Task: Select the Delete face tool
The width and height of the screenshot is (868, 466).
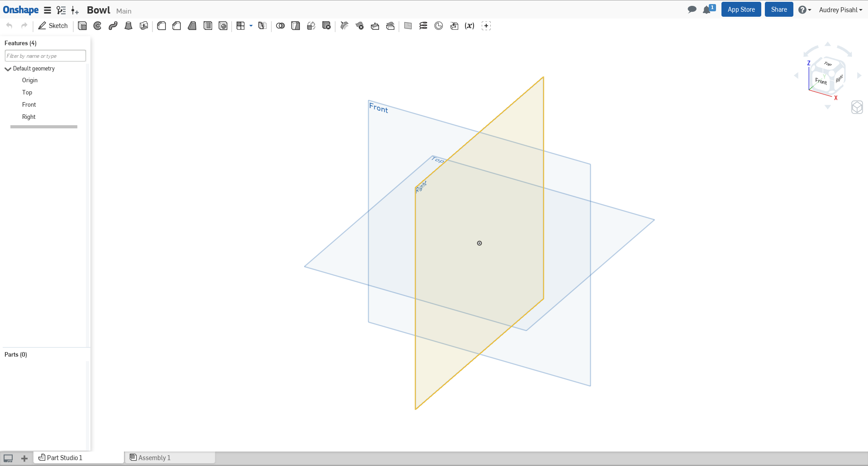Action: (360, 26)
